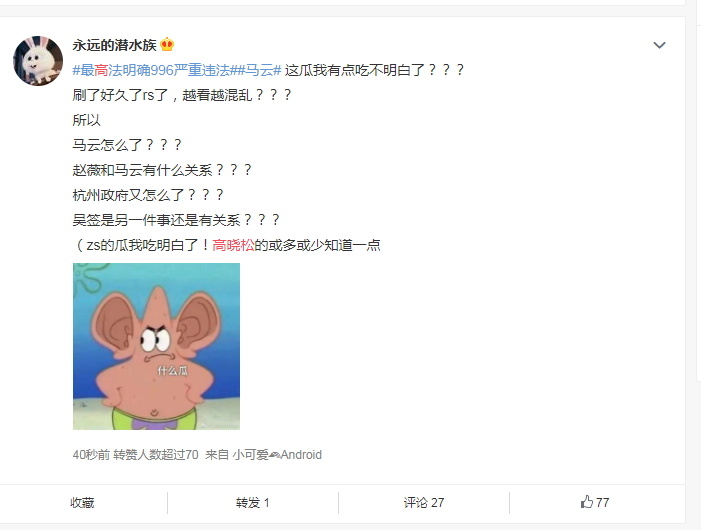Open username 永远的潜水族 profile
This screenshot has width=701, height=530.
click(114, 45)
